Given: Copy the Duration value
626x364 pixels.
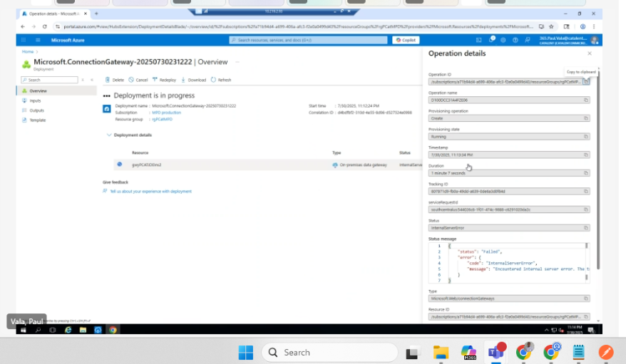Looking at the screenshot, I should pyautogui.click(x=585, y=173).
